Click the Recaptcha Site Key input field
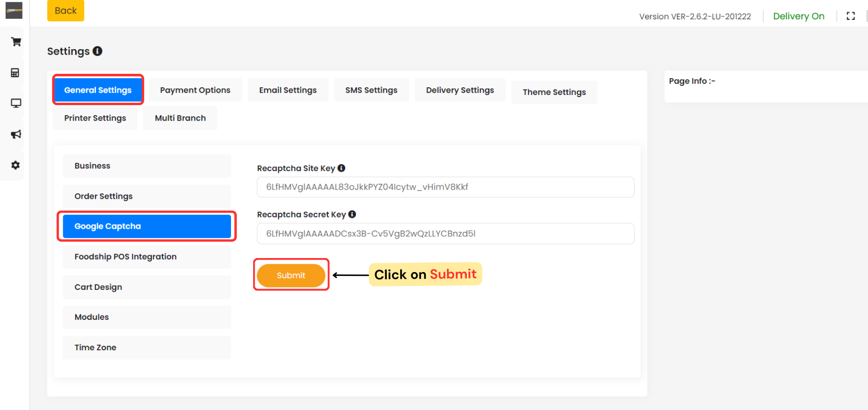Screen dimensions: 868x410 point(446,187)
